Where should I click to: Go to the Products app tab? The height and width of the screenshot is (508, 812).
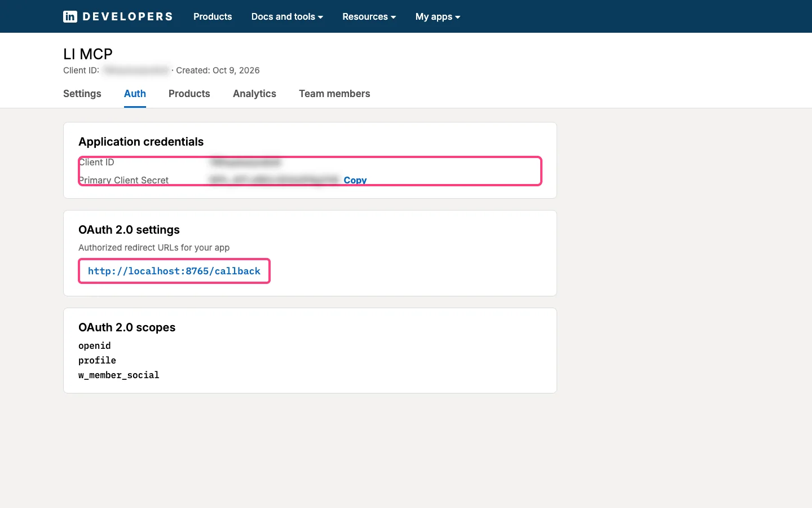[189, 94]
